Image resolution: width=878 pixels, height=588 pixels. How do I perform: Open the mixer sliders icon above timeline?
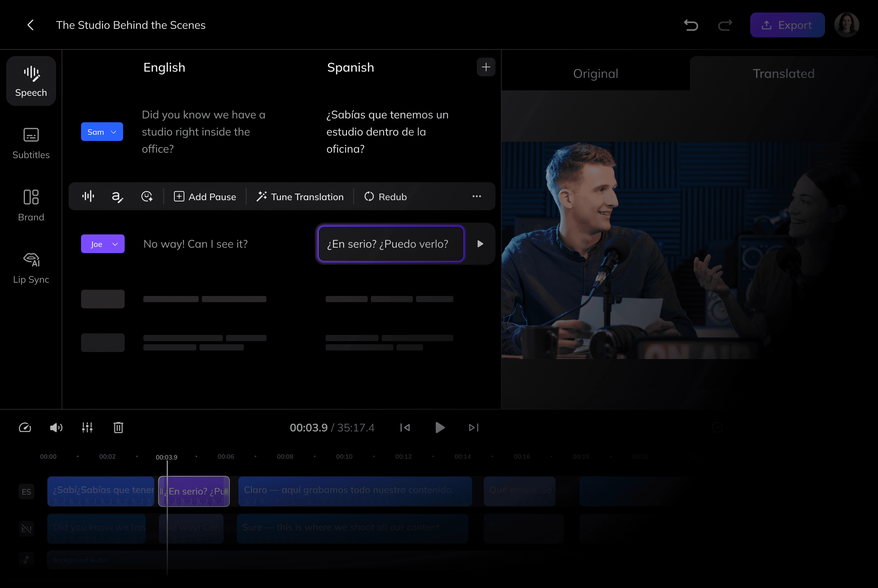tap(88, 428)
